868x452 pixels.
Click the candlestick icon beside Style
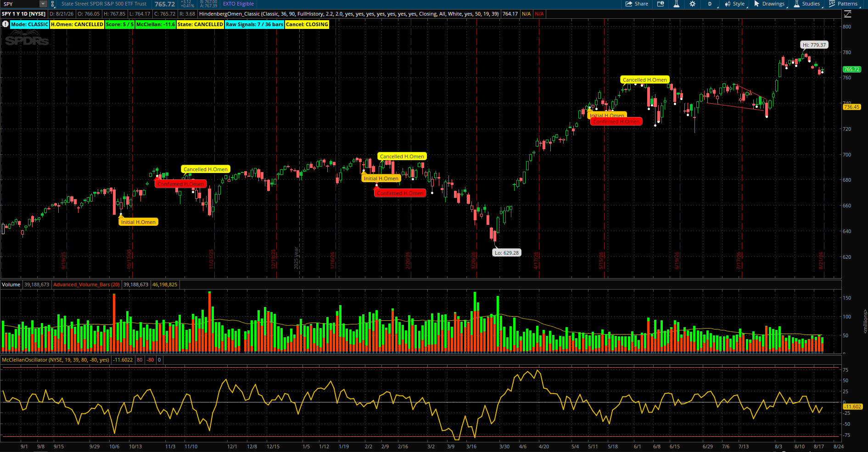pyautogui.click(x=728, y=4)
